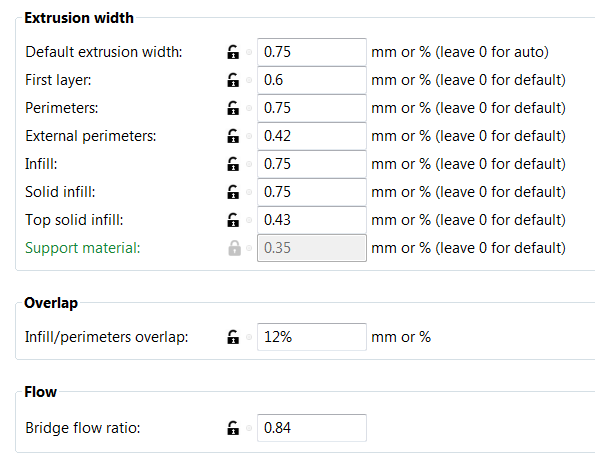
Task: Click the Perimeters label
Action: tap(61, 108)
